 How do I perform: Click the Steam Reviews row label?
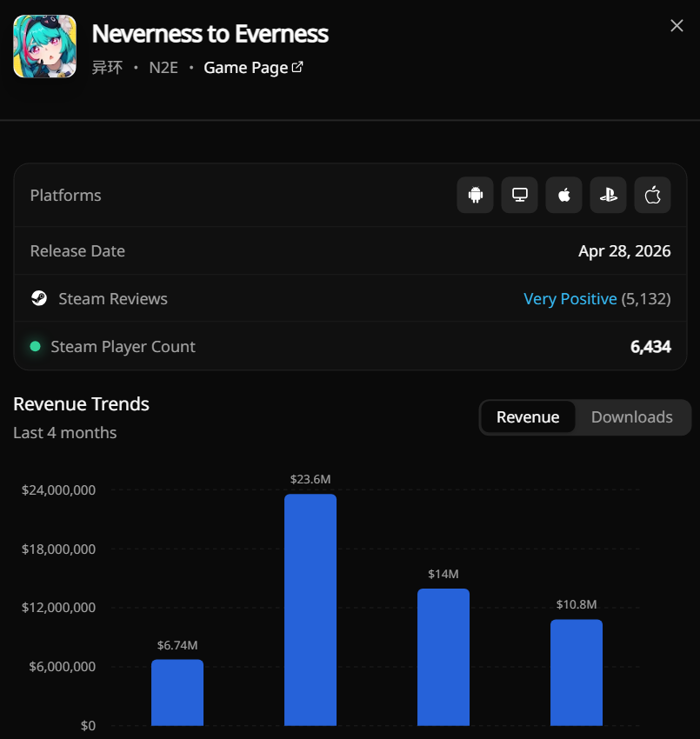tap(113, 299)
